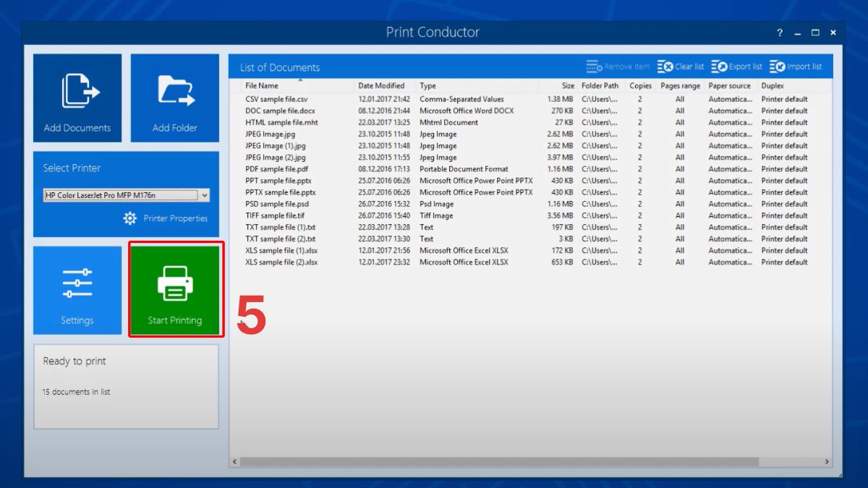Click the Folder Path column header
The width and height of the screenshot is (868, 488).
(600, 85)
